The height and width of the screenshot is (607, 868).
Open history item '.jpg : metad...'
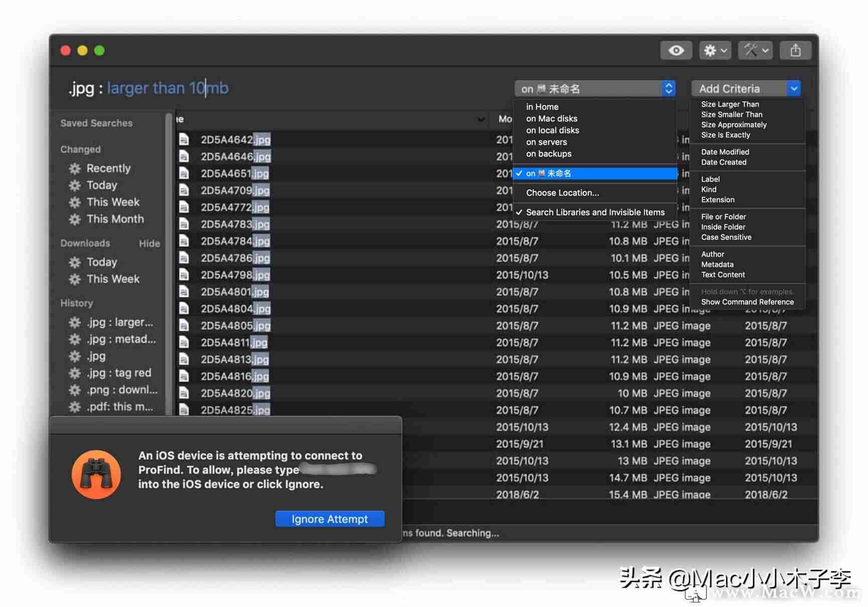coord(120,339)
